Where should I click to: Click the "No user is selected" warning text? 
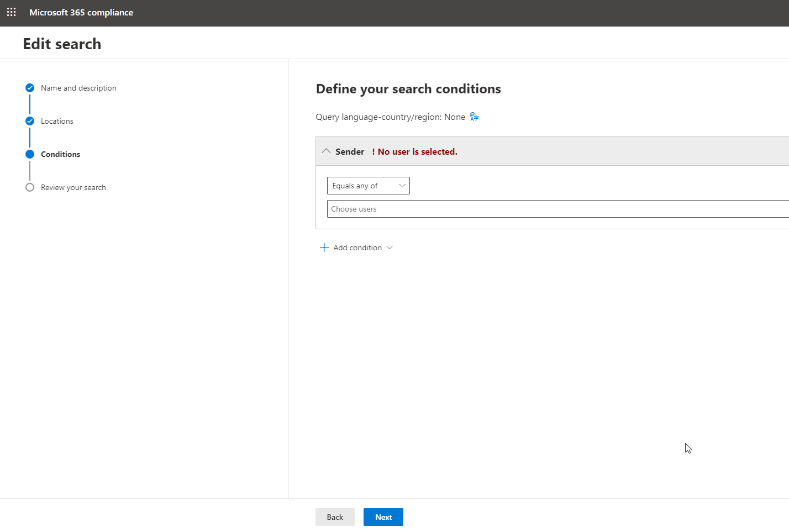414,151
